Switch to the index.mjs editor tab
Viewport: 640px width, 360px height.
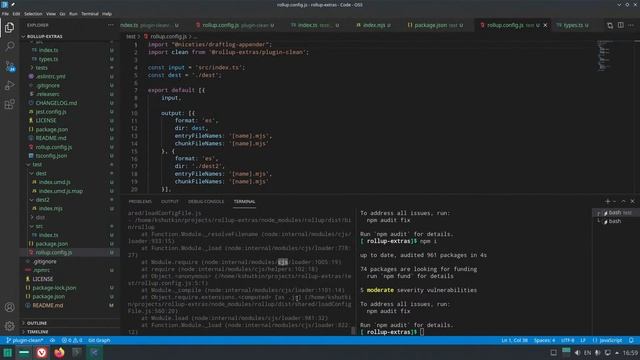tap(373, 25)
